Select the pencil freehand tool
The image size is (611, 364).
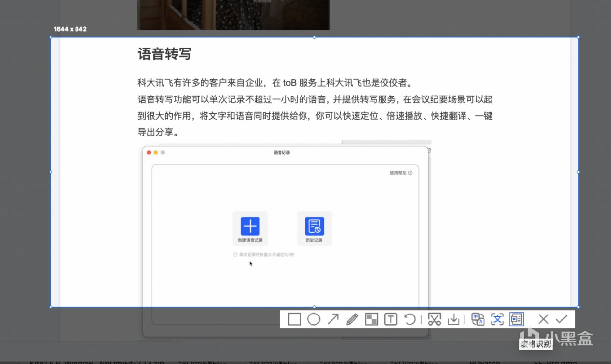click(x=352, y=320)
